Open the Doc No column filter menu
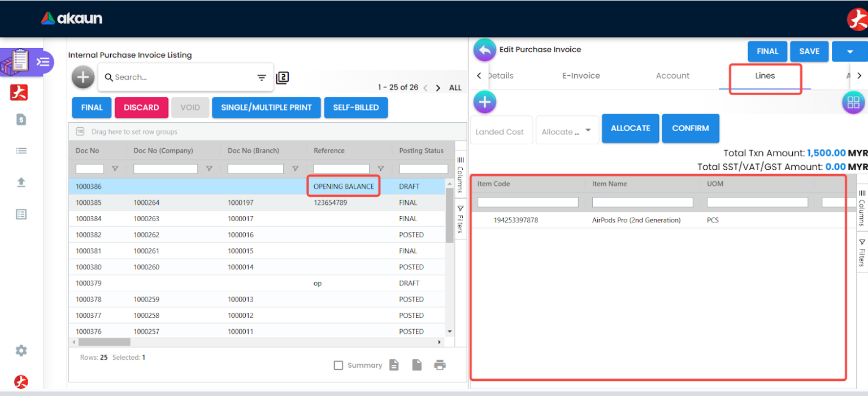868x396 pixels. [x=115, y=169]
